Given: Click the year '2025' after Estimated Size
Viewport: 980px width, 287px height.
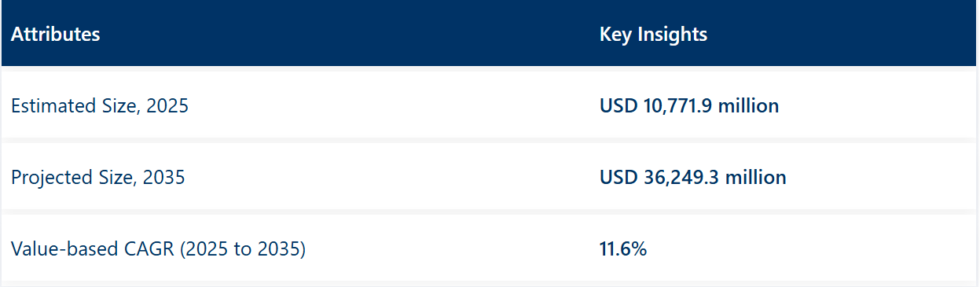Looking at the screenshot, I should click(167, 105).
